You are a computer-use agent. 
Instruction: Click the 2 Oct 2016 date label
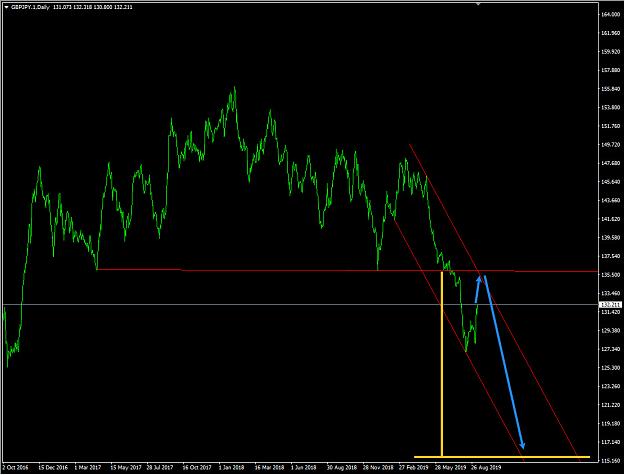click(16, 467)
